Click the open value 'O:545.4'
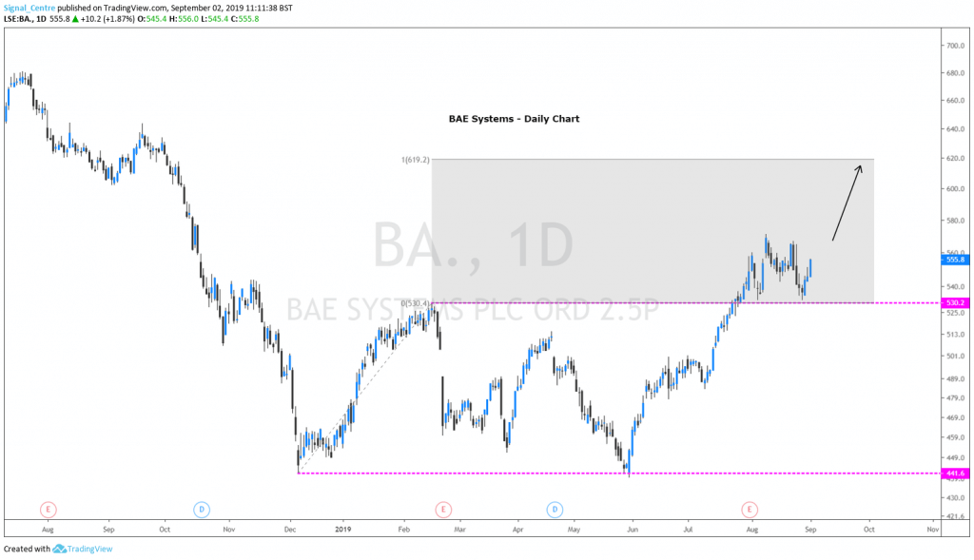Image resolution: width=974 pixels, height=560 pixels. click(152, 19)
